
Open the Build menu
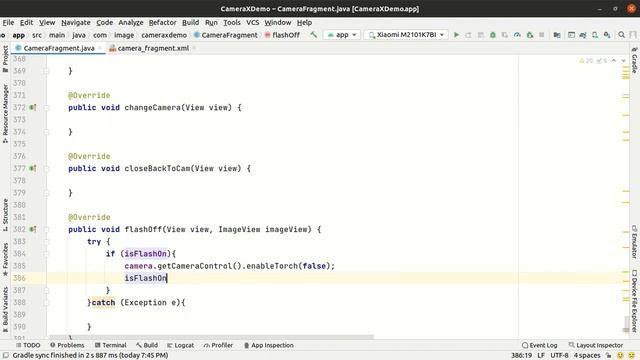[190, 22]
